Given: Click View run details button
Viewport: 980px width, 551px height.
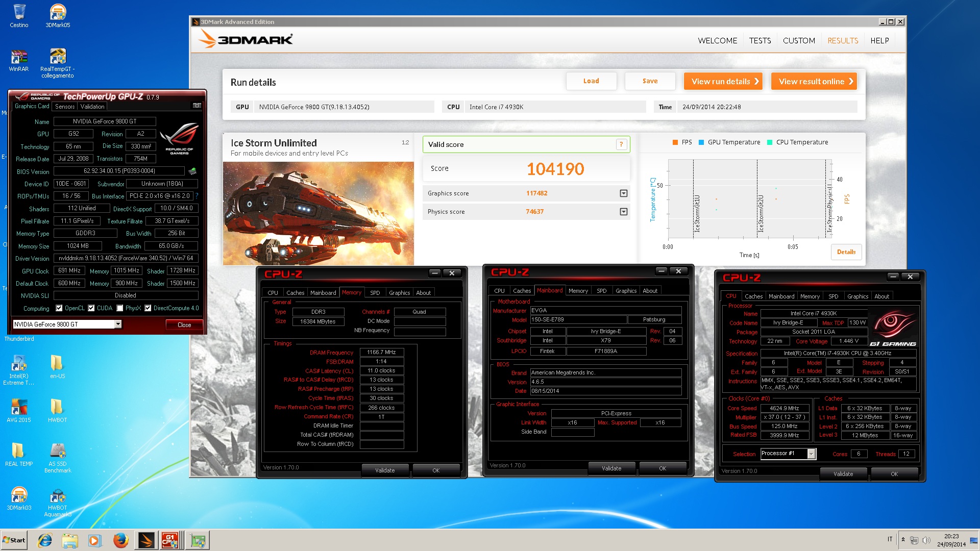Looking at the screenshot, I should click(x=723, y=81).
